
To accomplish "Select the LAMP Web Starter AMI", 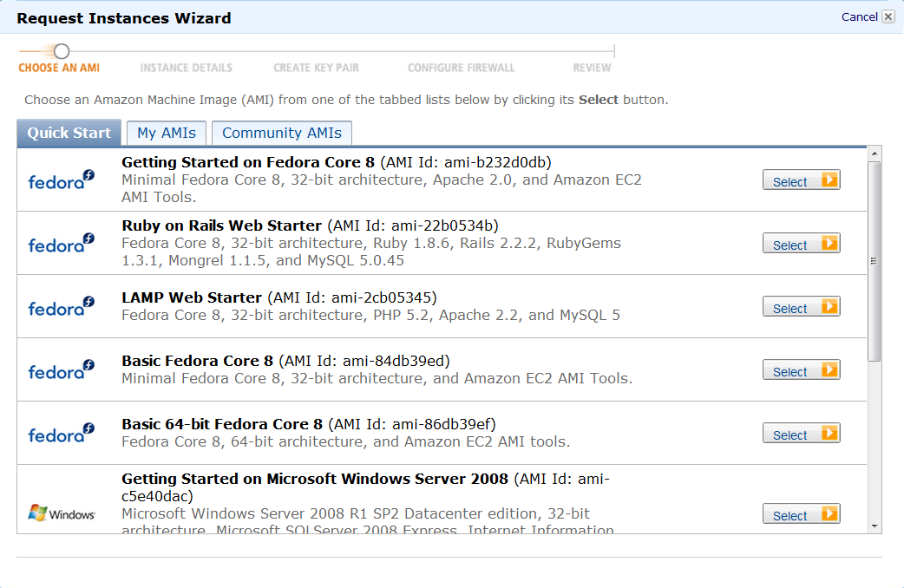I will coord(802,307).
